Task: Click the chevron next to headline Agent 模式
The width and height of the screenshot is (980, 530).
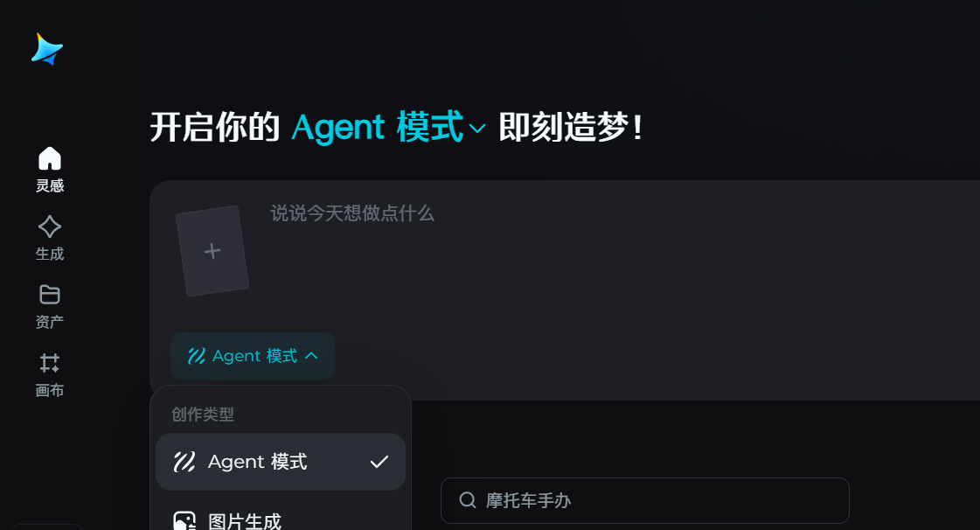Action: 476,129
